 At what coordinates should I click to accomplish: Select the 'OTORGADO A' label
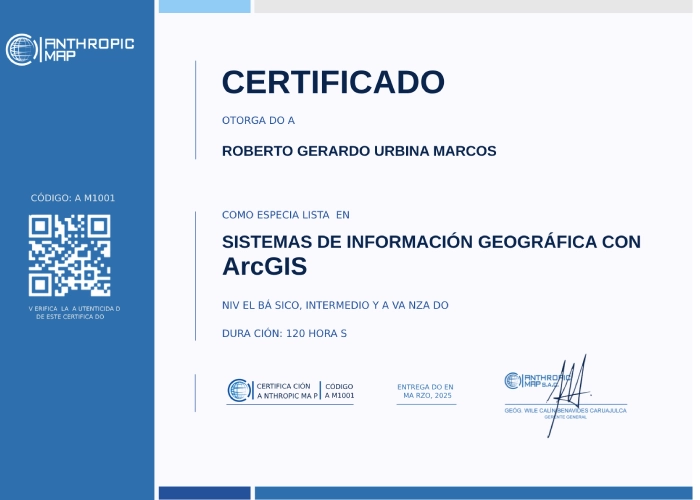(x=258, y=121)
